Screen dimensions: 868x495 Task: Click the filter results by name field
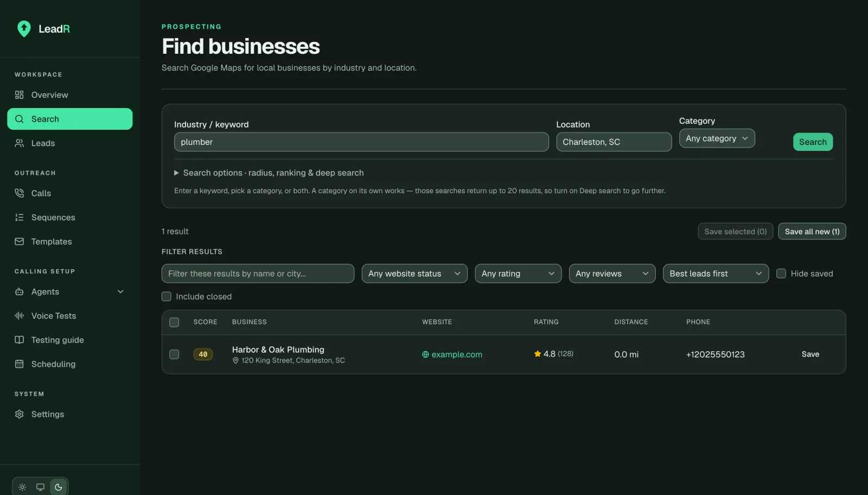tap(258, 274)
